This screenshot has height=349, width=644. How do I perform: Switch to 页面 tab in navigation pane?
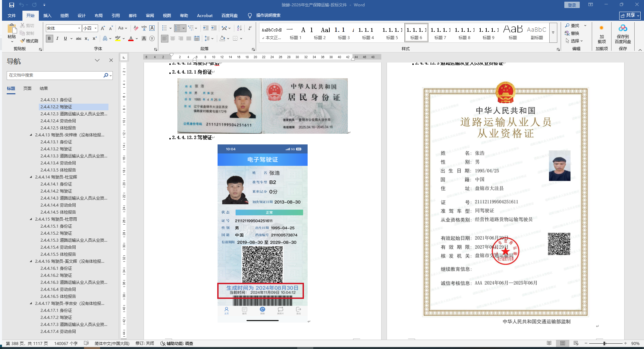[x=27, y=89]
